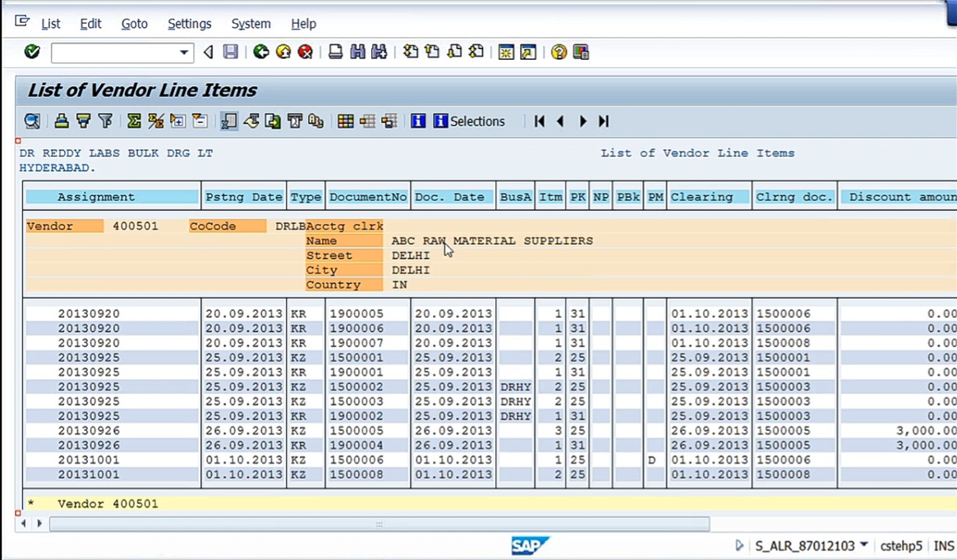Open the Goto menu
957x560 pixels.
(x=134, y=24)
